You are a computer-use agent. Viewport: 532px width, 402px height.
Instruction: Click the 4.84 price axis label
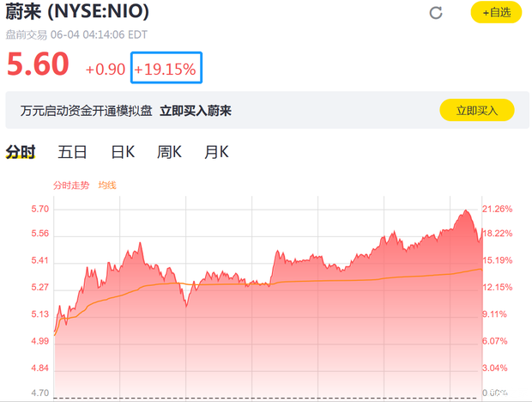click(x=40, y=368)
